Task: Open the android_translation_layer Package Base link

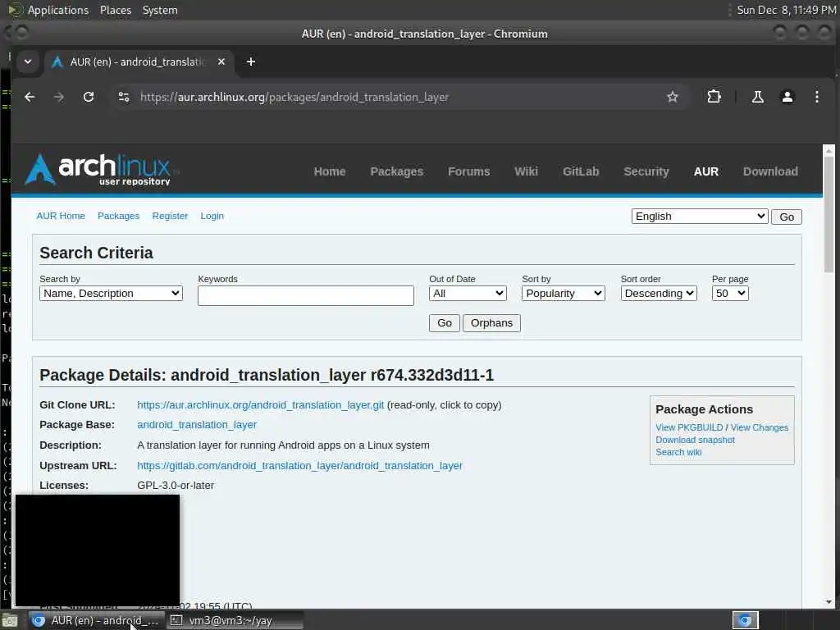Action: [x=197, y=425]
